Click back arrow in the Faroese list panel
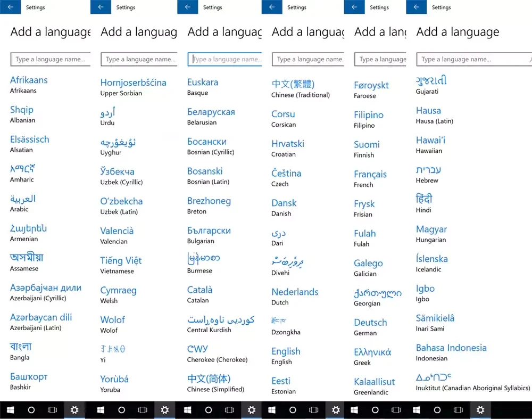 [354, 7]
